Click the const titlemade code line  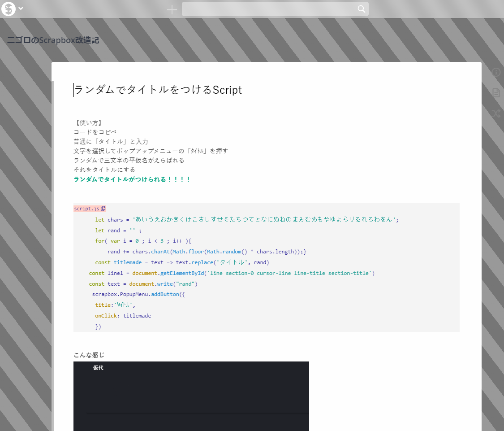(182, 262)
